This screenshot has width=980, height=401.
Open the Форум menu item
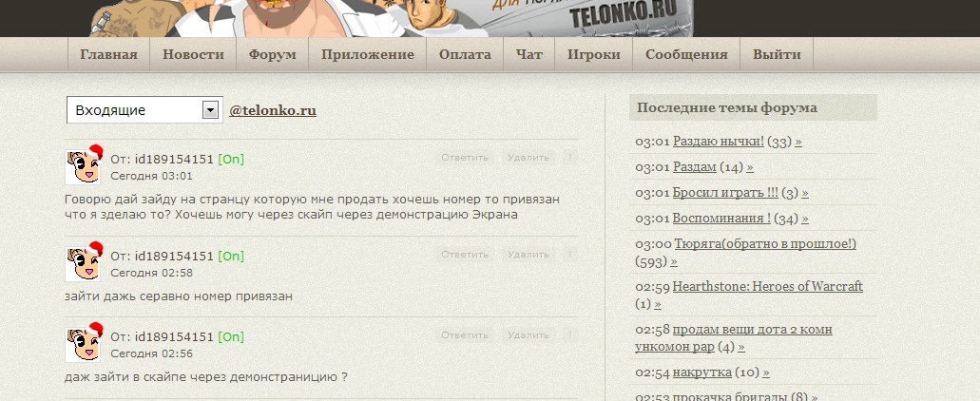273,54
